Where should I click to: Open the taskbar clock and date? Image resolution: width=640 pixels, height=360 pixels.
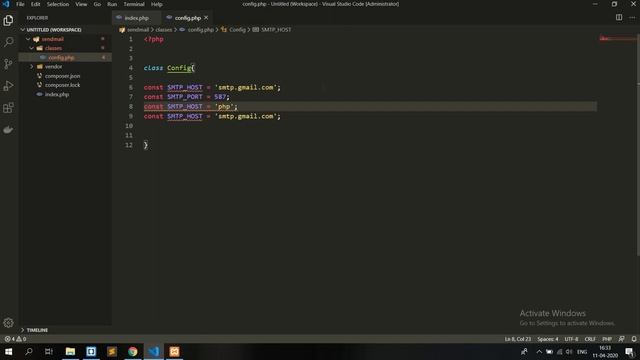pyautogui.click(x=605, y=351)
